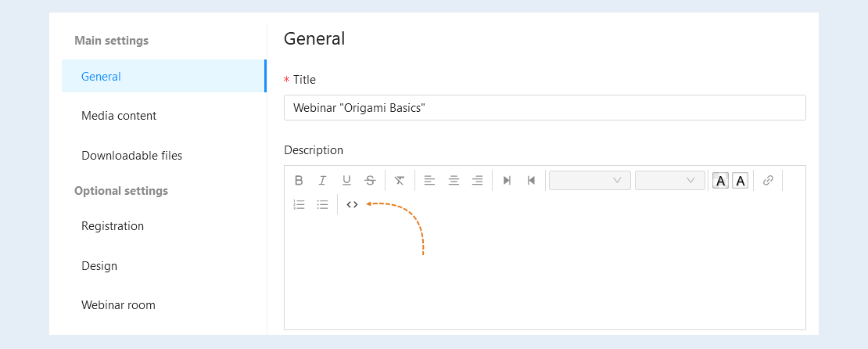Center align the text
Image resolution: width=868 pixels, height=349 pixels.
click(x=454, y=180)
